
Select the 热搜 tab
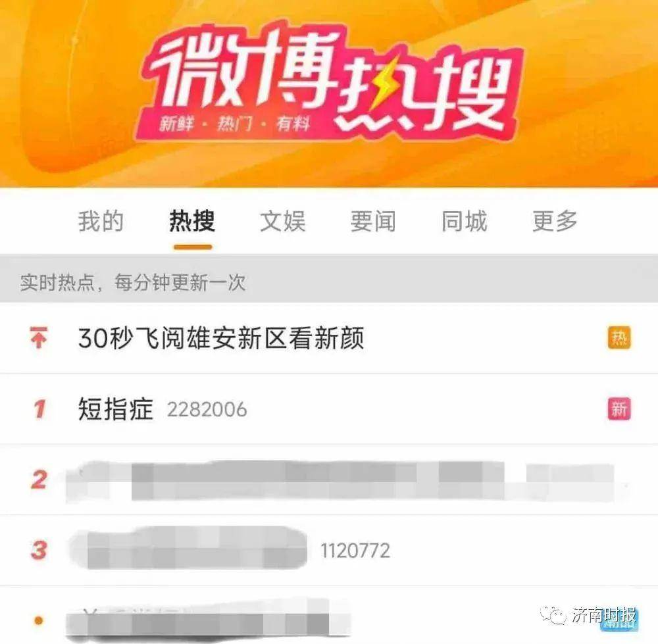click(x=192, y=221)
